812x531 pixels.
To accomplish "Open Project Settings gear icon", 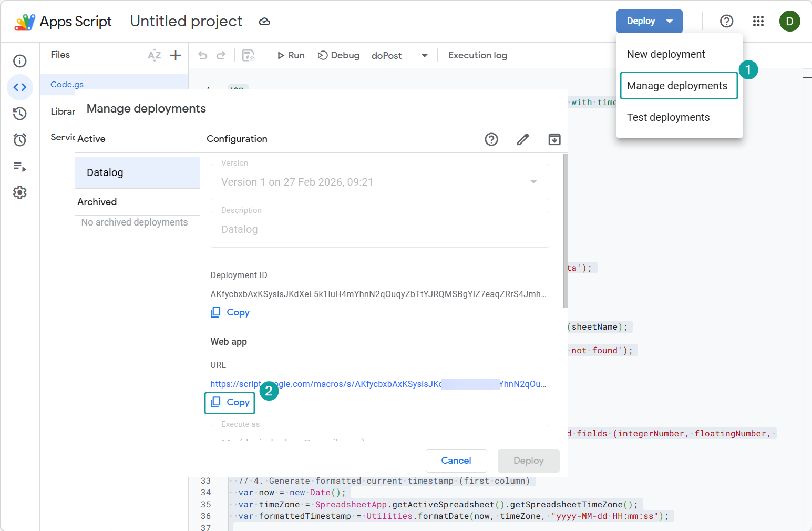I will click(x=20, y=192).
